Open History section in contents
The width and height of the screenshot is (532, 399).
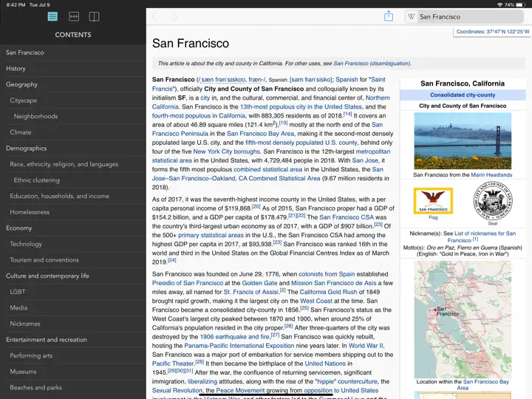[x=73, y=69]
